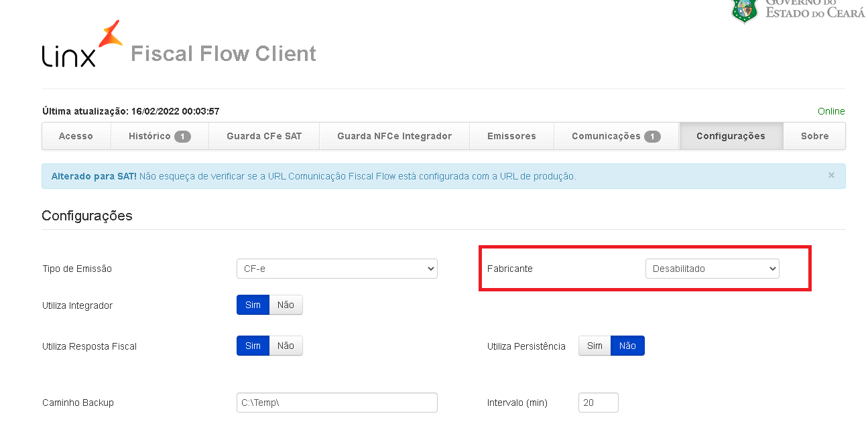This screenshot has height=426, width=868.
Task: Select the Configurações tab
Action: (x=731, y=136)
